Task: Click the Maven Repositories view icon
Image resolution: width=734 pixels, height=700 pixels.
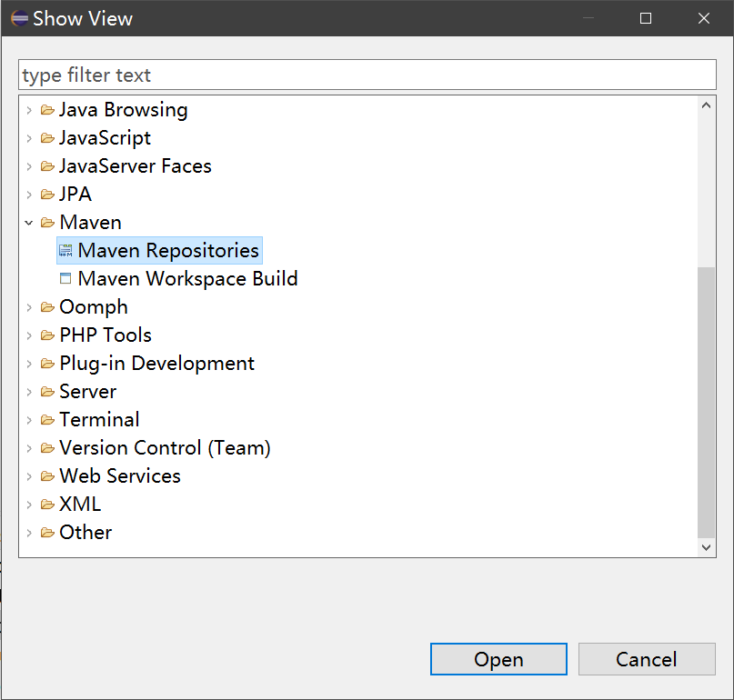Action: [x=65, y=251]
